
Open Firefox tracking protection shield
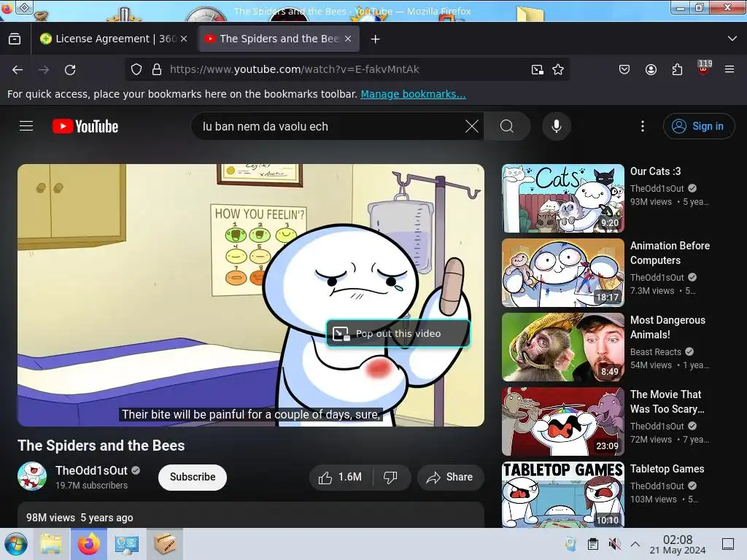click(x=136, y=69)
